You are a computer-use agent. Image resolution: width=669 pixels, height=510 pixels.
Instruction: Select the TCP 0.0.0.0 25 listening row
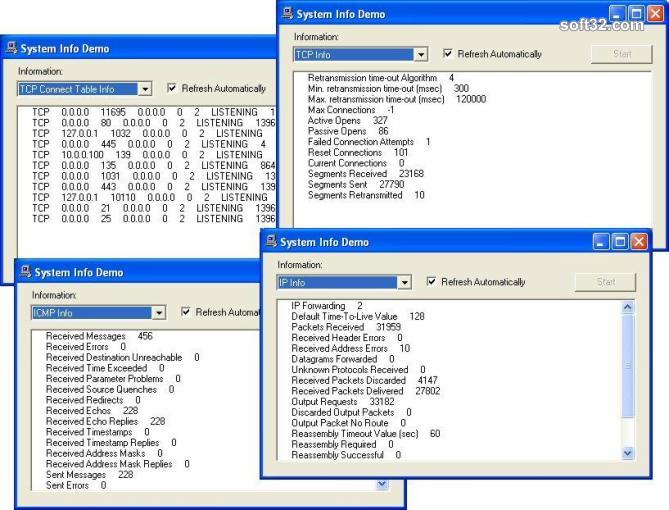click(x=154, y=219)
